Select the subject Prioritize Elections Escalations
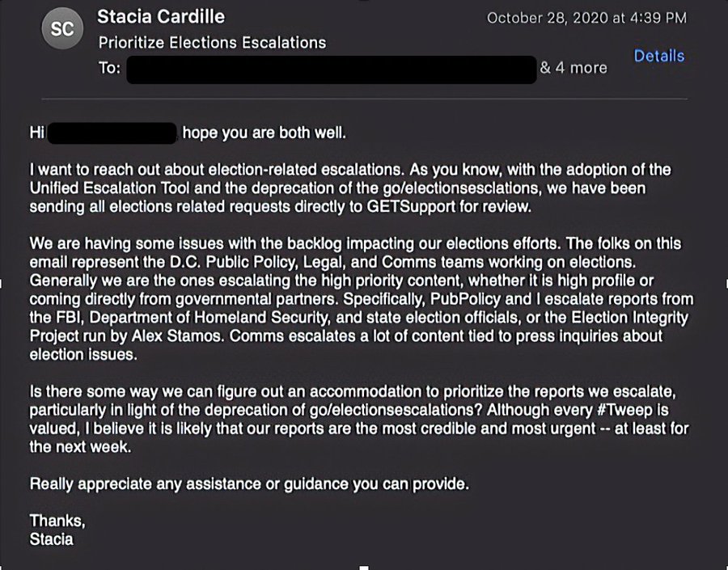 (x=212, y=43)
